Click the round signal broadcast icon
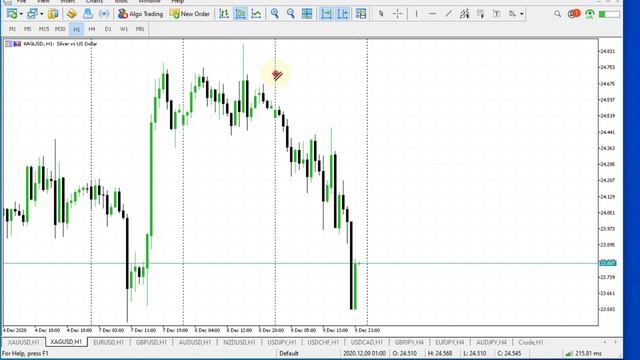 click(104, 14)
